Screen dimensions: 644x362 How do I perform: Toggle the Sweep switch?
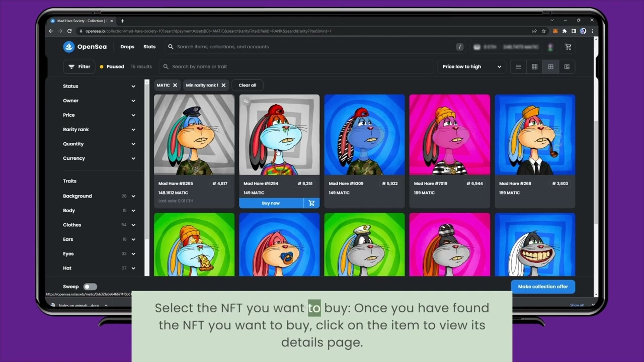tap(90, 287)
